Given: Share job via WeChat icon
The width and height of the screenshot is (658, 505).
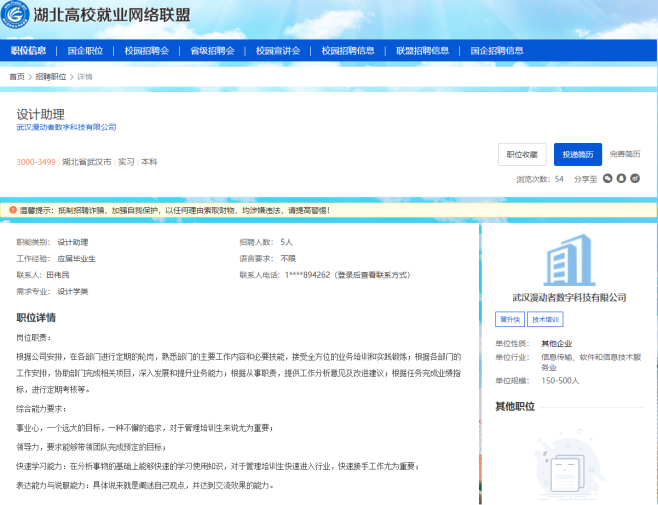Looking at the screenshot, I should [x=607, y=178].
